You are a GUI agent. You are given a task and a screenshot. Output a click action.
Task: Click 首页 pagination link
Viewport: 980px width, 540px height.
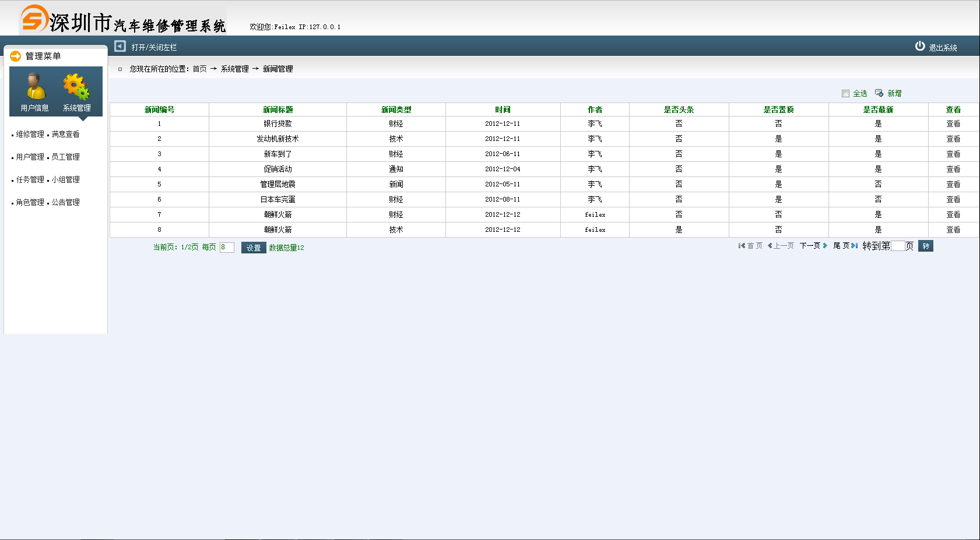coord(755,246)
